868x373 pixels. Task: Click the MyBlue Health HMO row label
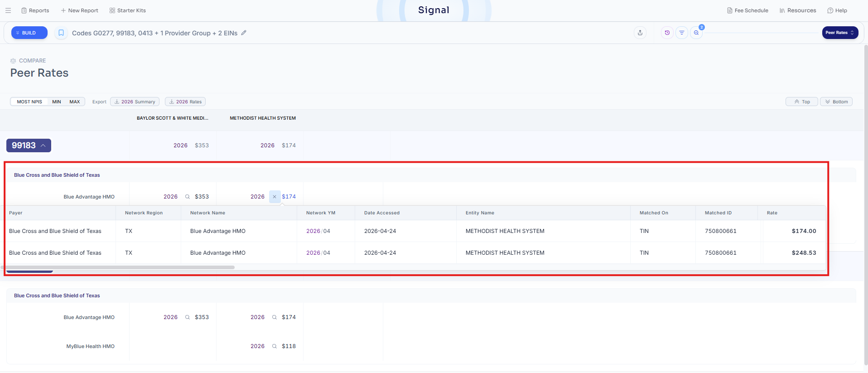pyautogui.click(x=91, y=346)
